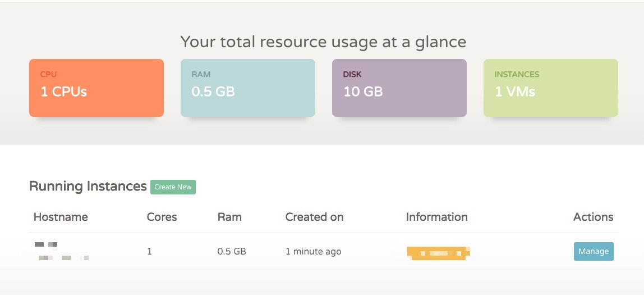Select the RAM usage card
Image resolution: width=644 pixels, height=295 pixels.
click(x=248, y=88)
